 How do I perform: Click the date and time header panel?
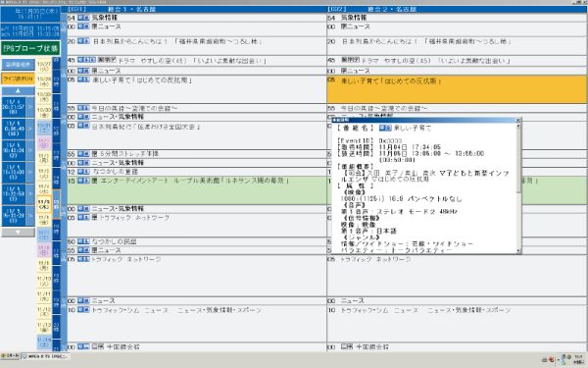point(30,14)
